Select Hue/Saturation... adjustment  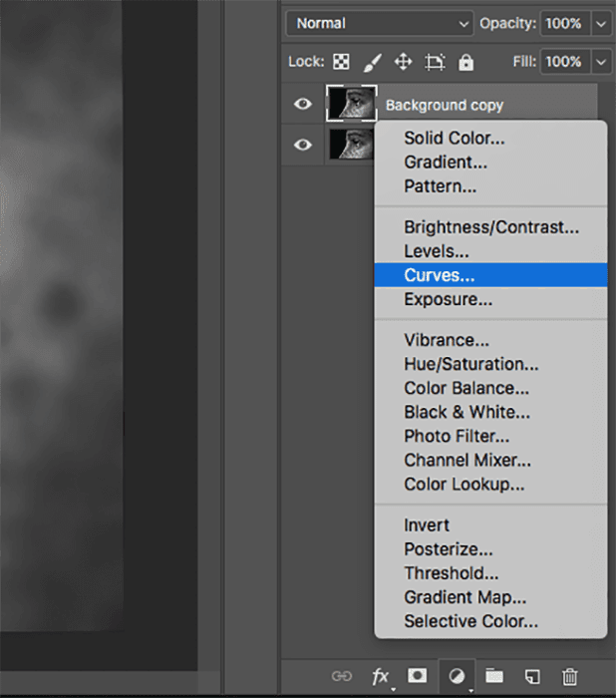coord(491,364)
